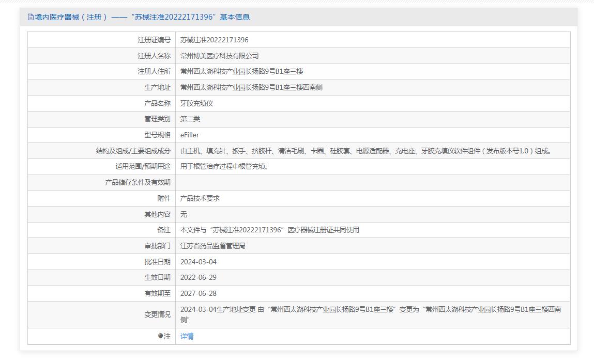Viewport: 594px width, 364px height.
Task: Click the 结构及组成/主要组成成分 label
Action: pos(133,151)
